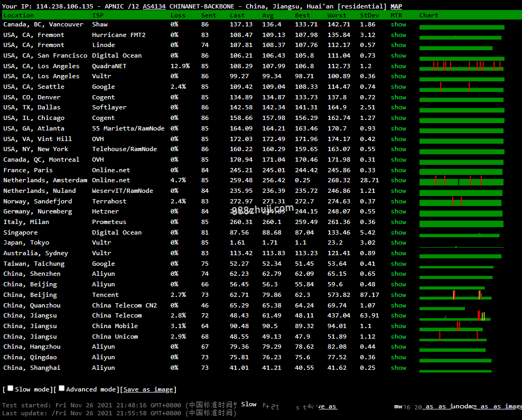The image size is (522, 420).
Task: Show MTR for Canada Vancouver Shaw
Action: coord(398,24)
